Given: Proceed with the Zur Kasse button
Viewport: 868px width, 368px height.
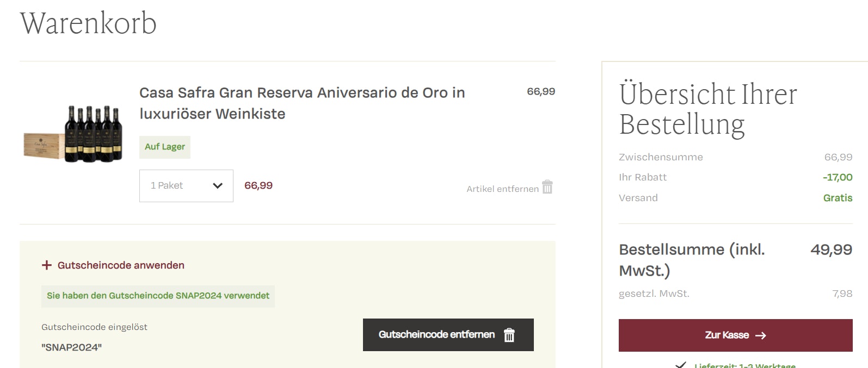Looking at the screenshot, I should (x=735, y=335).
